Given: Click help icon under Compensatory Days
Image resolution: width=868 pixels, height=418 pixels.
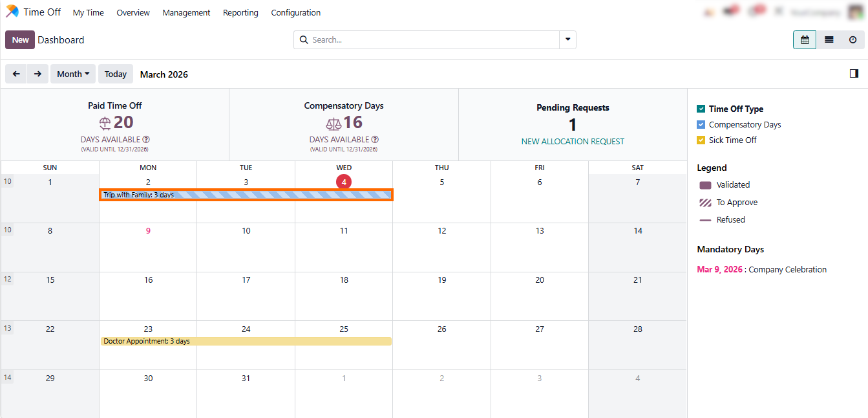Looking at the screenshot, I should tap(375, 140).
